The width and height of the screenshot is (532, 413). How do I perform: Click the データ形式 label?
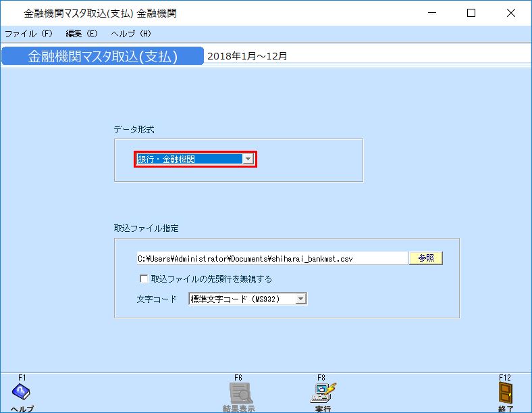[x=134, y=129]
